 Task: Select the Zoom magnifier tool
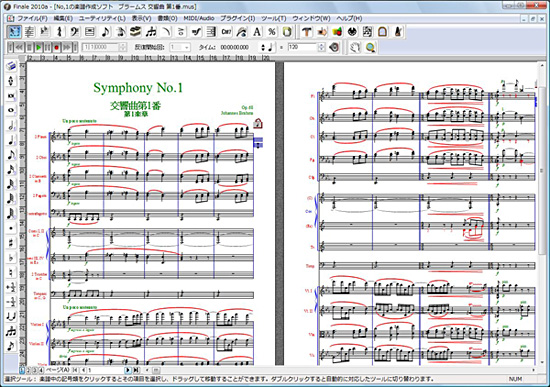370,47
